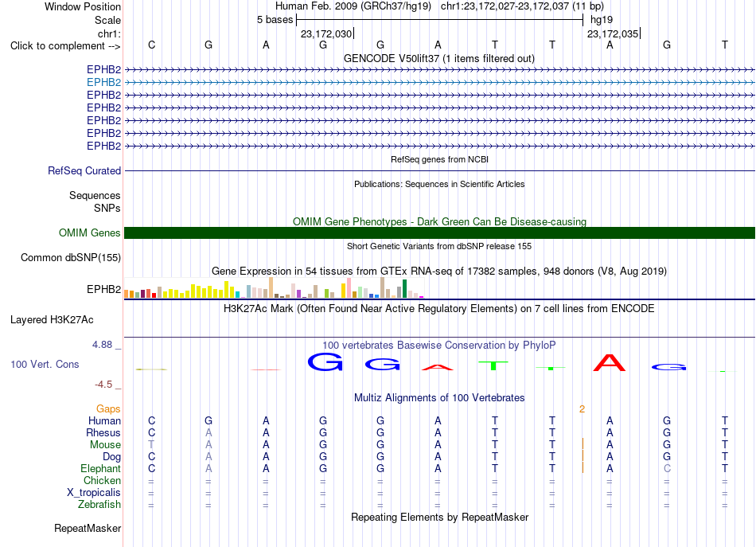
Task: Click the 'RefSeq genes from NCBI' title
Action: point(440,159)
